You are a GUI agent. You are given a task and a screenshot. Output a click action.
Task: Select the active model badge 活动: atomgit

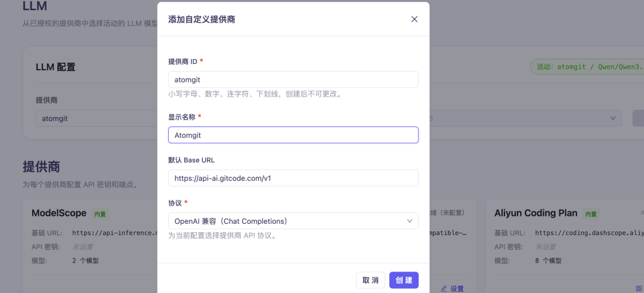tap(587, 67)
